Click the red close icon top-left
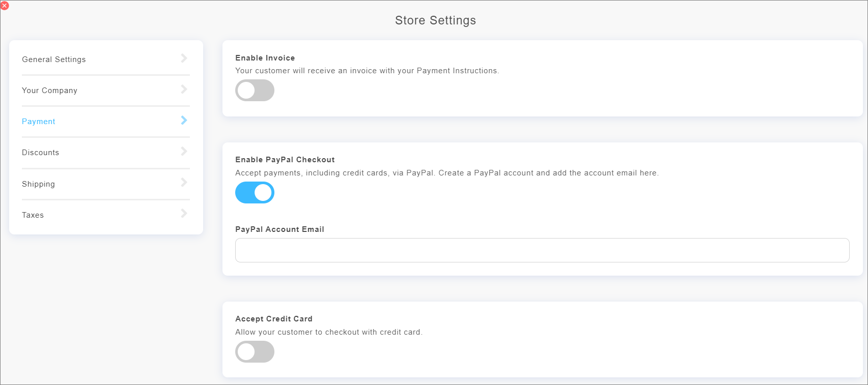Image resolution: width=868 pixels, height=385 pixels. 6,6
